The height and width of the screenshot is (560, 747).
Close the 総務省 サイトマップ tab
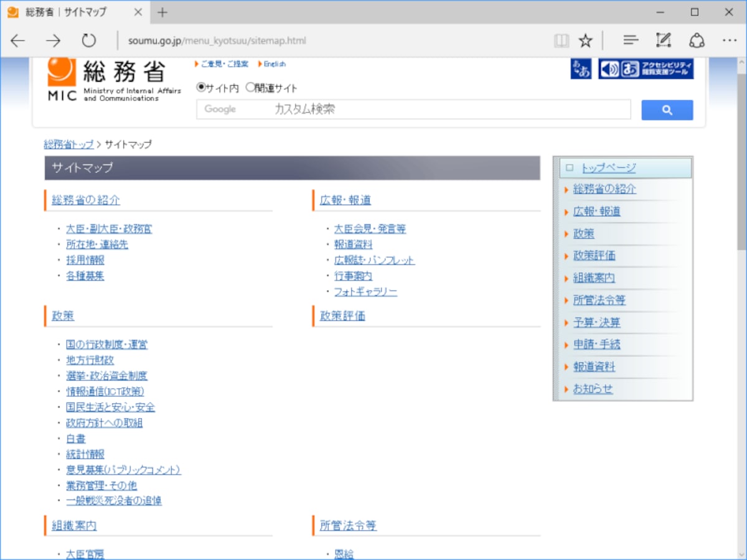pyautogui.click(x=139, y=12)
